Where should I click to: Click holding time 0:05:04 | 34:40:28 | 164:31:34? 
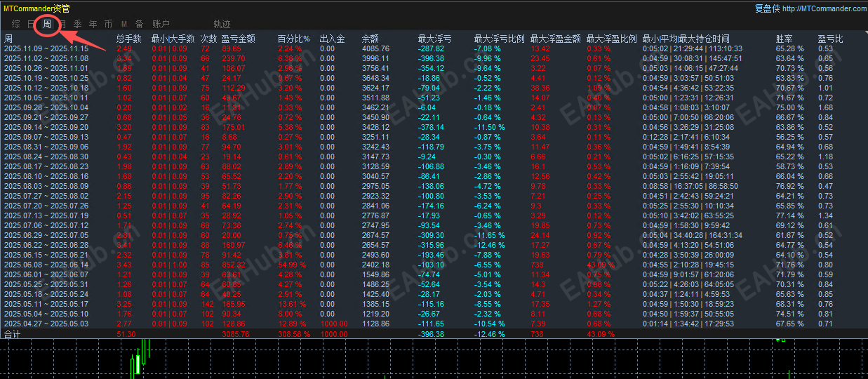[x=692, y=235]
